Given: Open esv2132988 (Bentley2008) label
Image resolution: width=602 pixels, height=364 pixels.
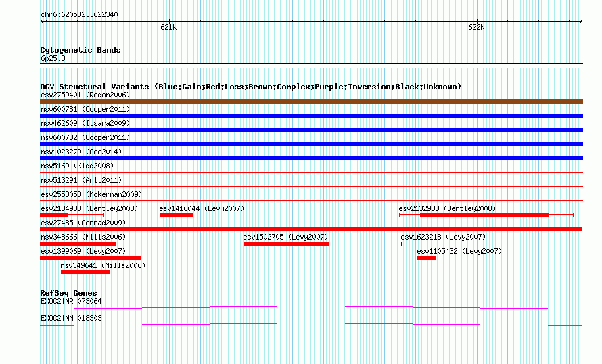Looking at the screenshot, I should point(447,208).
